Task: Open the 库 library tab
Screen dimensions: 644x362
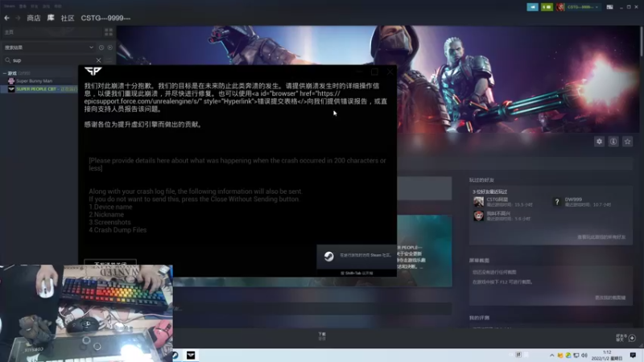Action: click(x=51, y=18)
